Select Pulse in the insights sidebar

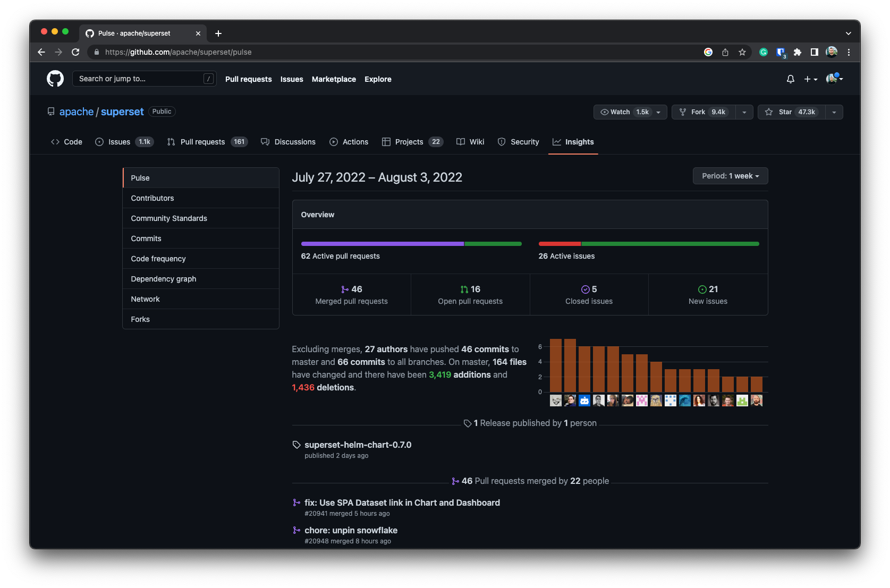point(201,178)
